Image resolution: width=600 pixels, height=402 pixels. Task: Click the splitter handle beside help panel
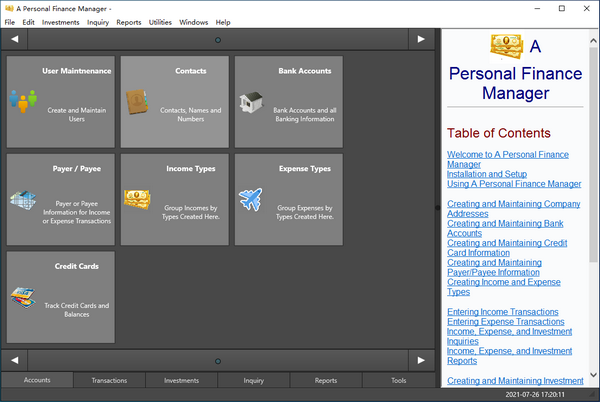(437, 208)
